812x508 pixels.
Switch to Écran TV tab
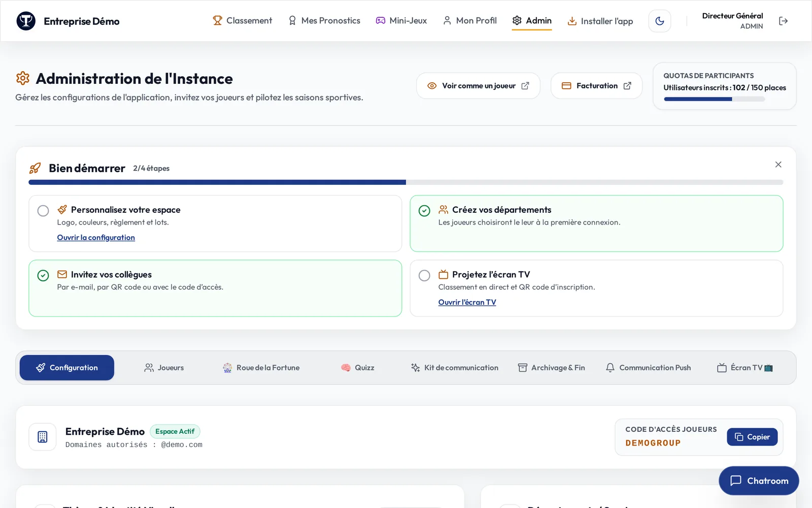click(x=745, y=368)
